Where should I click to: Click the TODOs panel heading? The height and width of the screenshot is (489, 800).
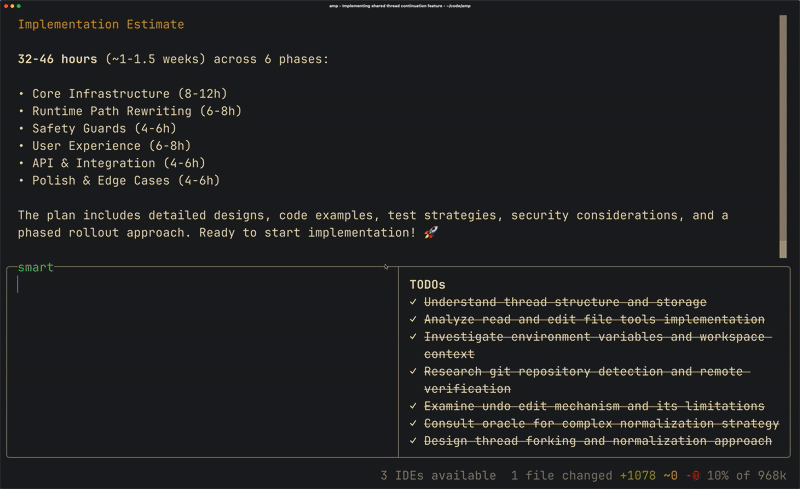coord(427,285)
